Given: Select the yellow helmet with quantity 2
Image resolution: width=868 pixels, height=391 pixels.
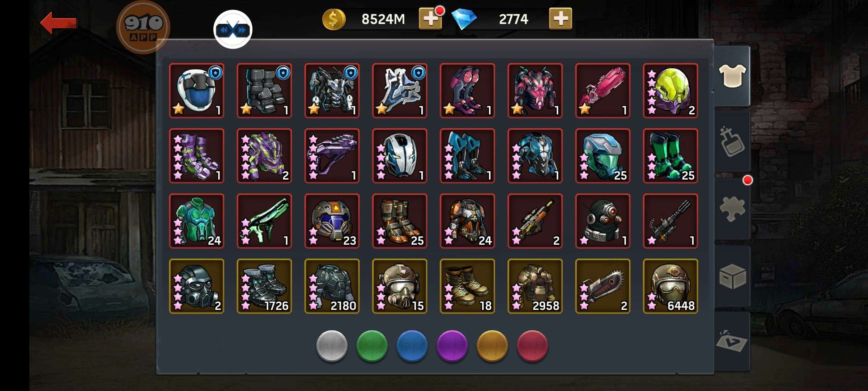Looking at the screenshot, I should tap(671, 91).
